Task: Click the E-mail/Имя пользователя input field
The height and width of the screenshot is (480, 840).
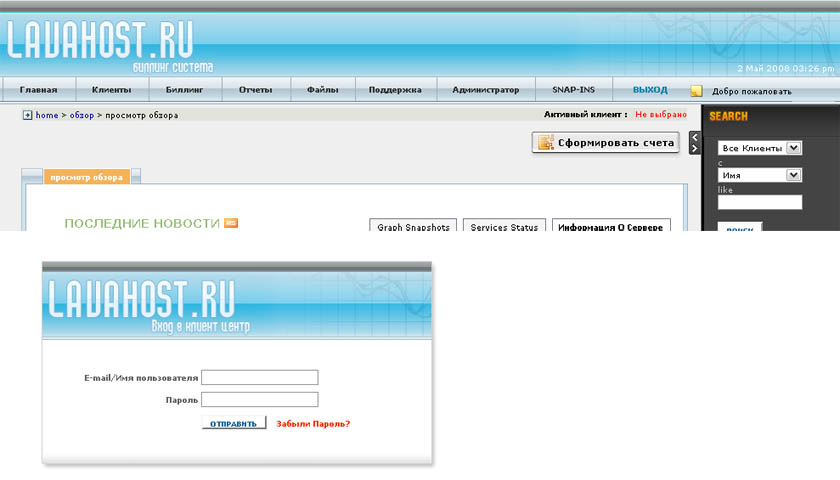Action: point(260,377)
